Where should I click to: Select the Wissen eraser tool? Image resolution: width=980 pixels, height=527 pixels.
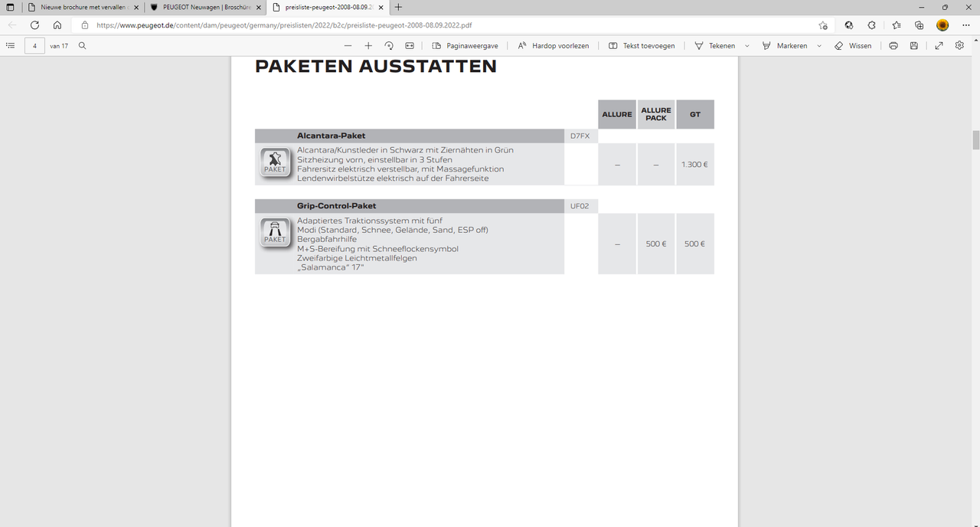coord(853,46)
